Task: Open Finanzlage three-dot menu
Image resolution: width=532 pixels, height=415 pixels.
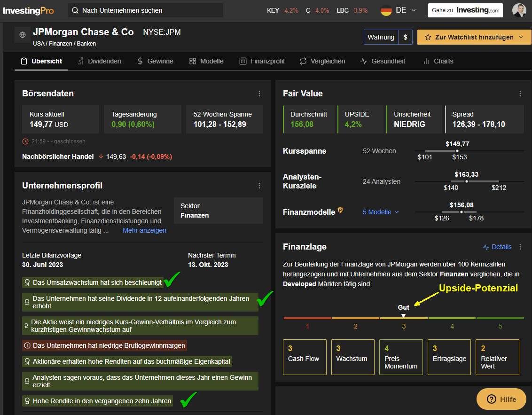Action: pos(520,247)
